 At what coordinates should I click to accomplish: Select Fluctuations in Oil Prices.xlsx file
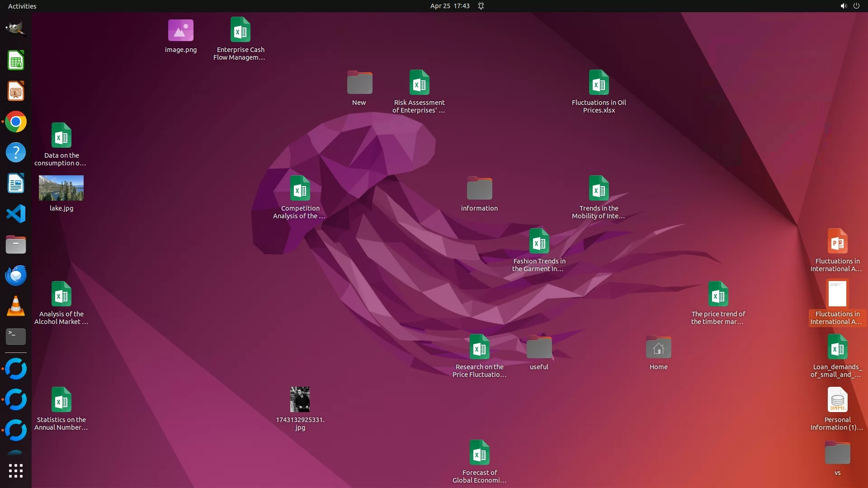[599, 83]
